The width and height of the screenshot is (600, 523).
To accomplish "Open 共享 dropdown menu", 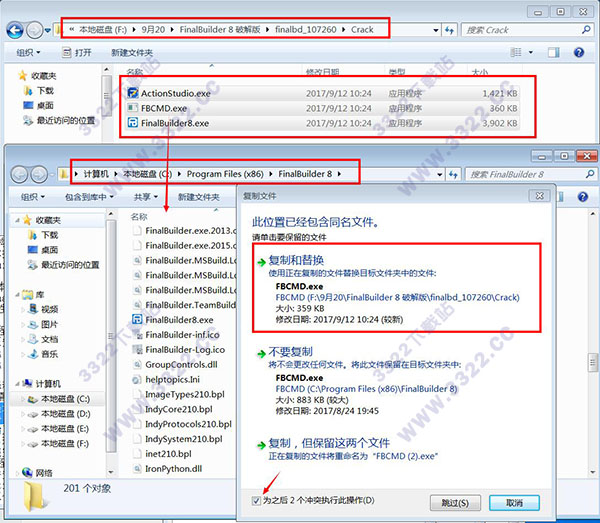I will [146, 197].
